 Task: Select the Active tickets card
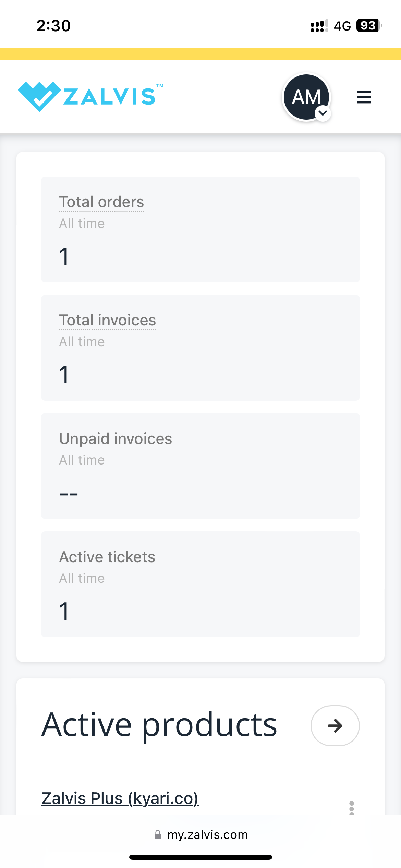click(200, 584)
